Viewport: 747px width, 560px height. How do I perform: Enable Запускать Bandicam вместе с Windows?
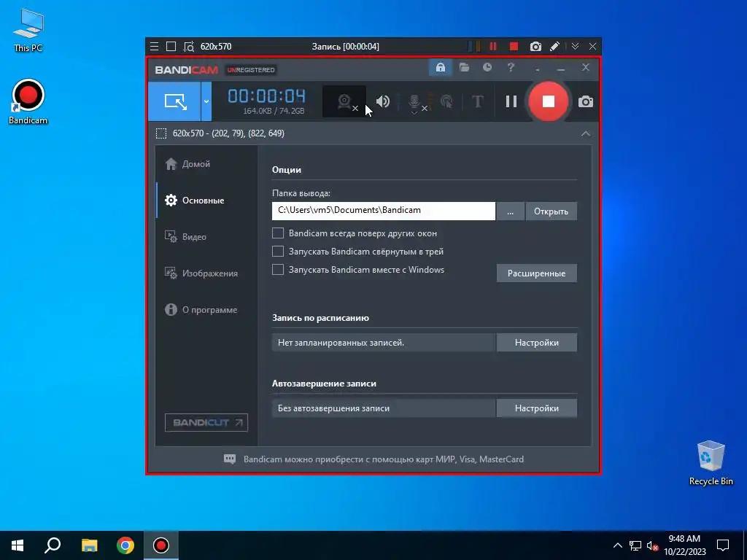[278, 270]
